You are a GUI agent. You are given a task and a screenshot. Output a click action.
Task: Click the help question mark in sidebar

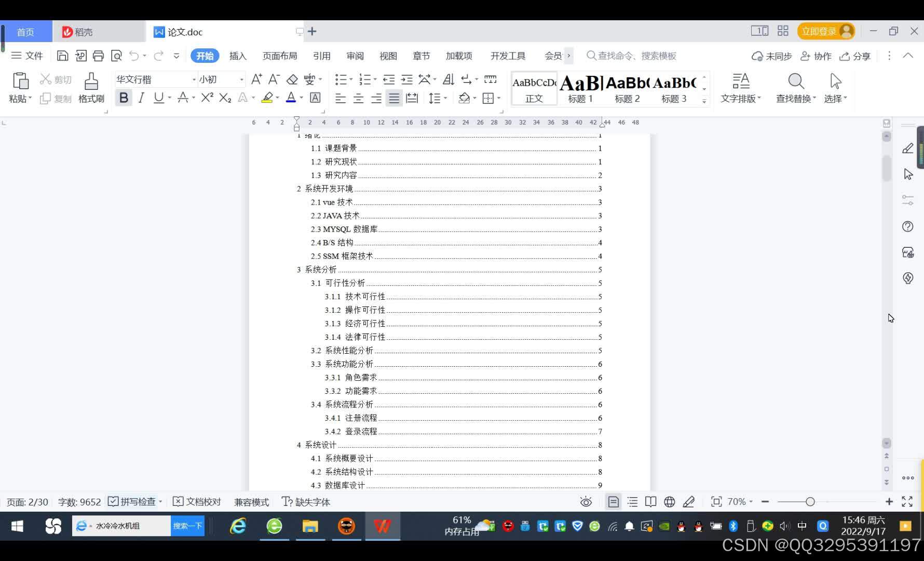click(x=908, y=226)
